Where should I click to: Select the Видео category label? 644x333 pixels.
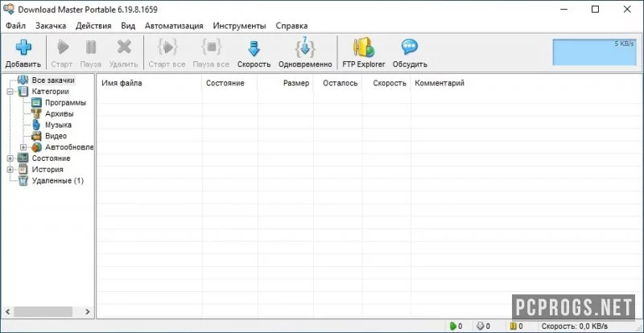click(56, 136)
